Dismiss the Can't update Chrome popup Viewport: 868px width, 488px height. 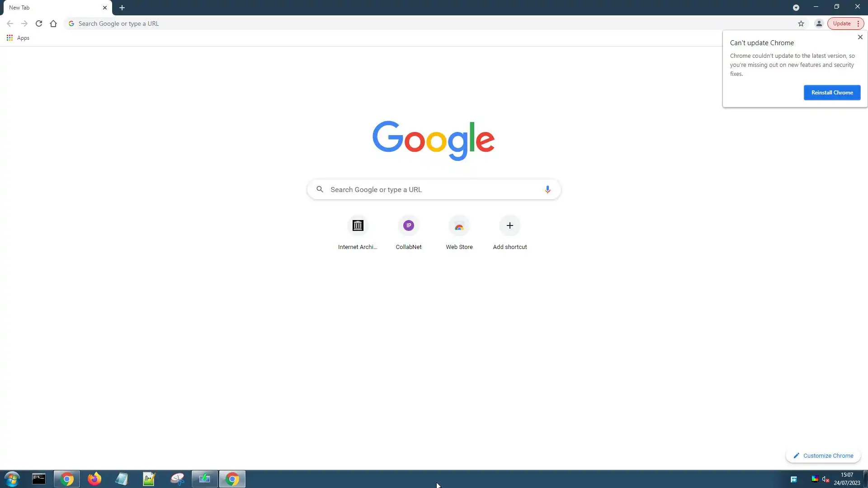[860, 37]
